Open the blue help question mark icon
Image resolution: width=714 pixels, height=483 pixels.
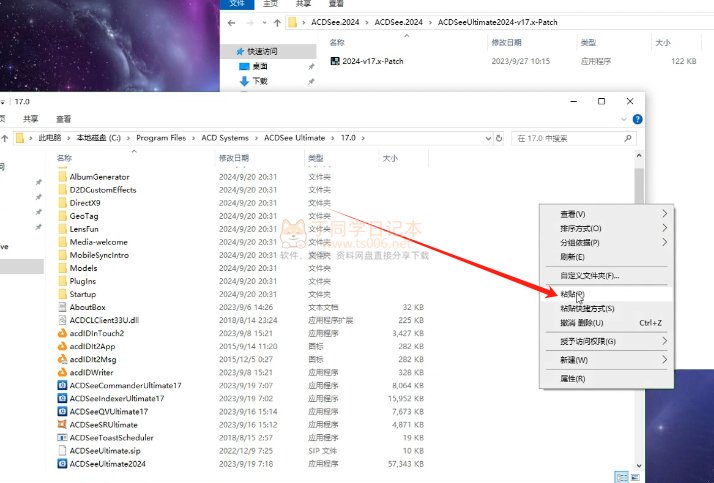point(637,119)
